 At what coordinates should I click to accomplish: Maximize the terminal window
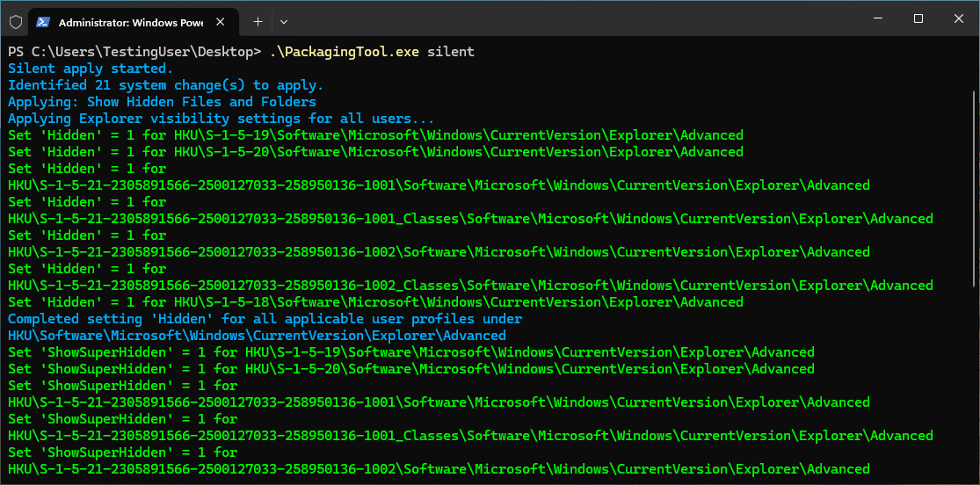coord(918,18)
